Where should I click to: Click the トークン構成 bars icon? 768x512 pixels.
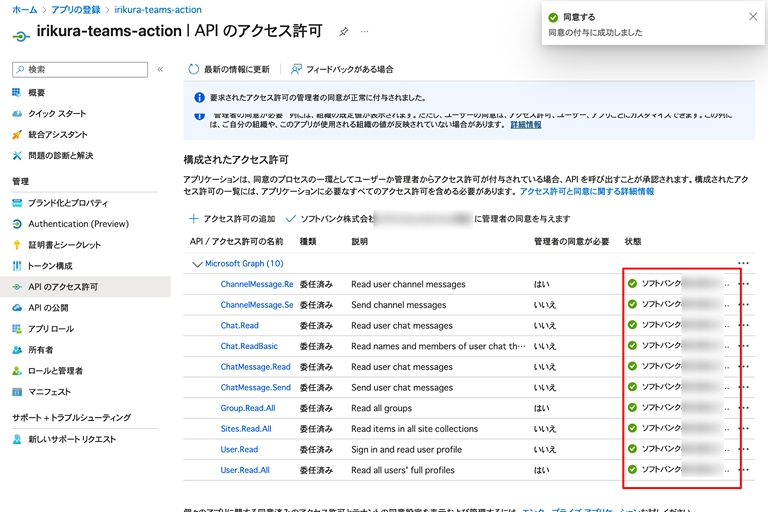pos(17,266)
